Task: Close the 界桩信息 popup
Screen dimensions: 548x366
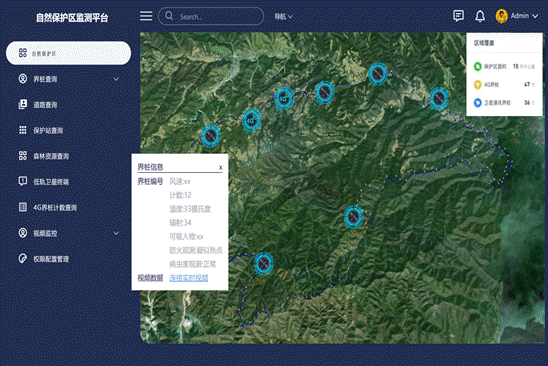Action: 221,167
